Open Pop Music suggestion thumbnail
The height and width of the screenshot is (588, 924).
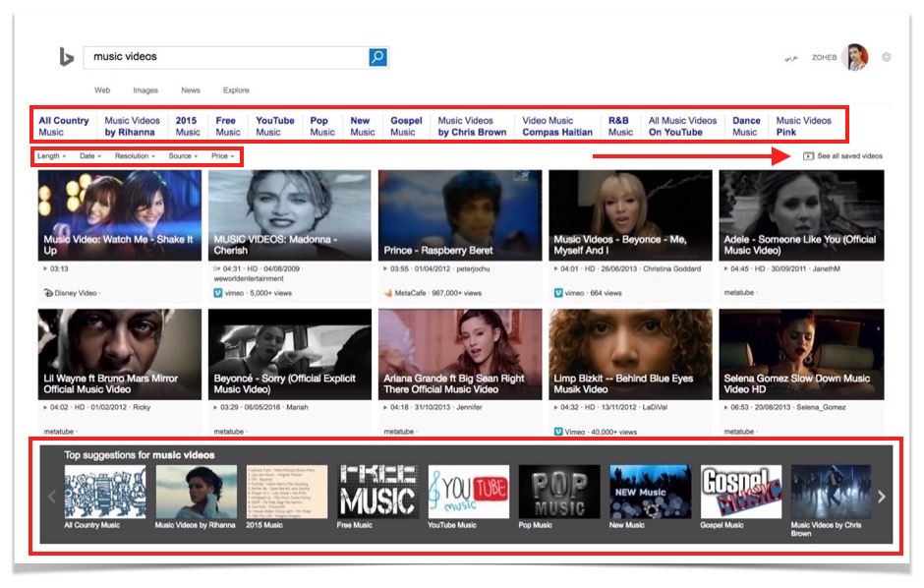tap(559, 492)
